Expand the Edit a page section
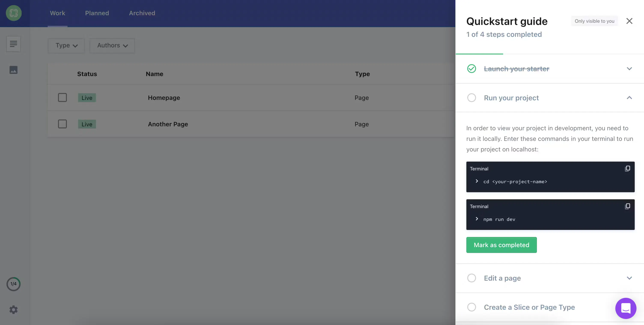 pyautogui.click(x=629, y=278)
